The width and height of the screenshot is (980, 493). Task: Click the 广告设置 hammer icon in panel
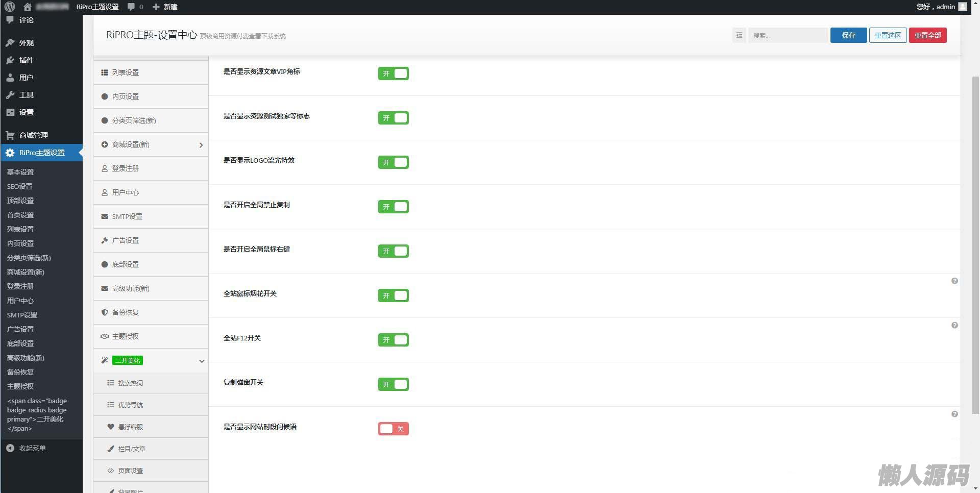click(105, 240)
